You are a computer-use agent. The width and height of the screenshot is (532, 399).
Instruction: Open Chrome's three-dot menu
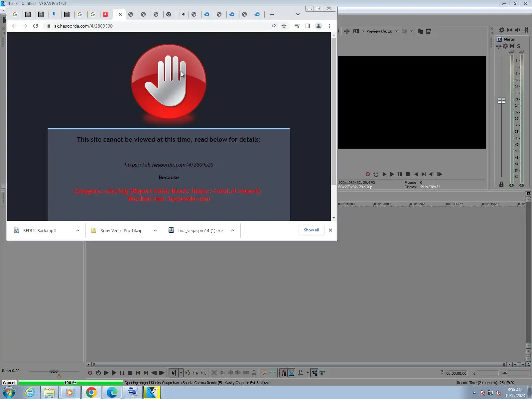(330, 26)
